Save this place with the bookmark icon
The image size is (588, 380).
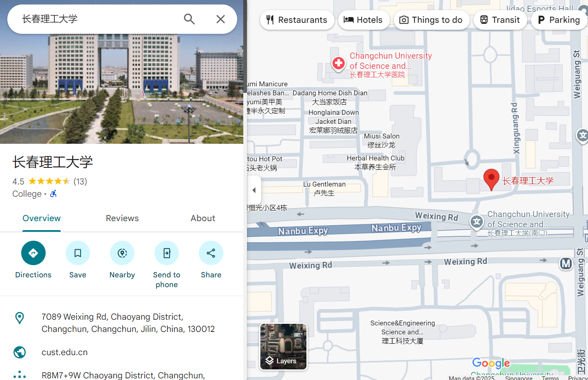pos(78,253)
